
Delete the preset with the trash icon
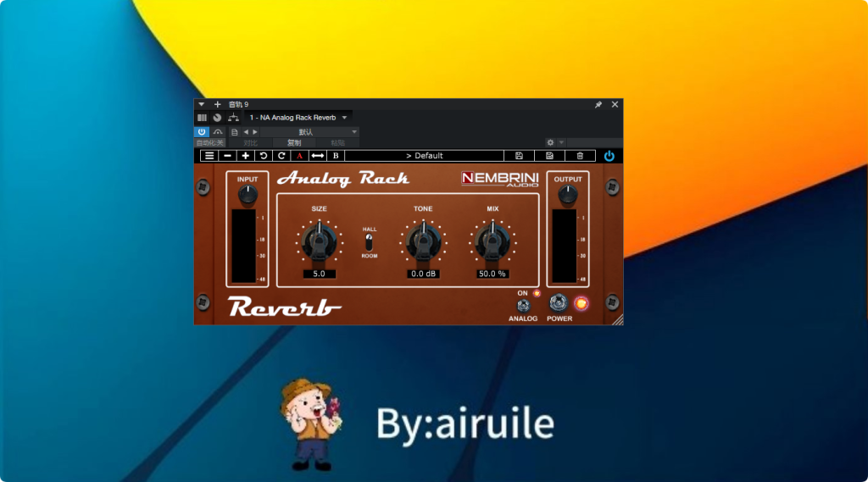pyautogui.click(x=580, y=156)
